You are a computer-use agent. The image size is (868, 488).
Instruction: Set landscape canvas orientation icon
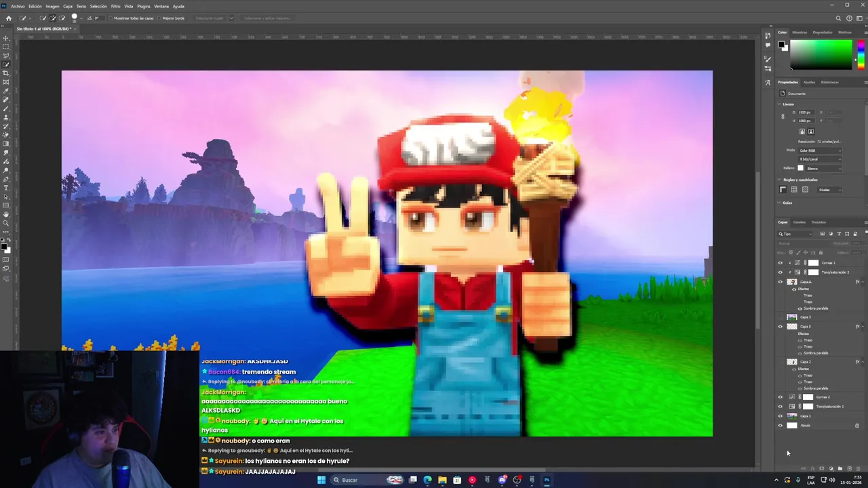pos(810,131)
